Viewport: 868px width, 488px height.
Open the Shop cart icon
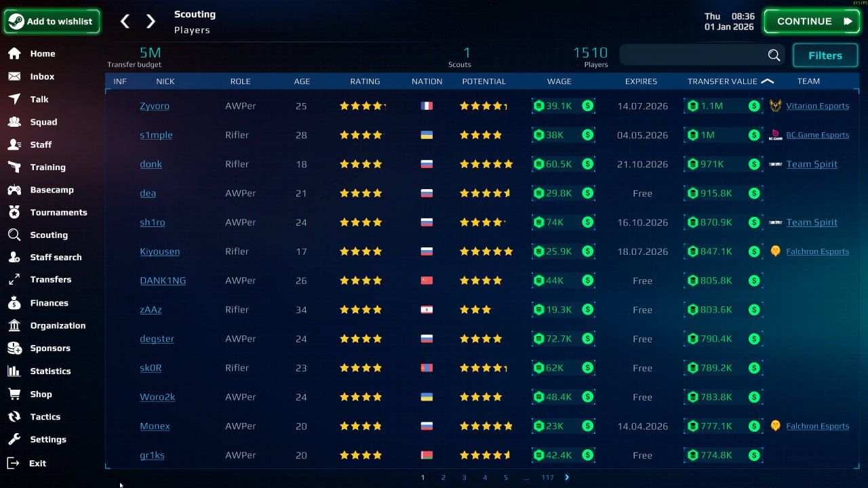pyautogui.click(x=15, y=394)
